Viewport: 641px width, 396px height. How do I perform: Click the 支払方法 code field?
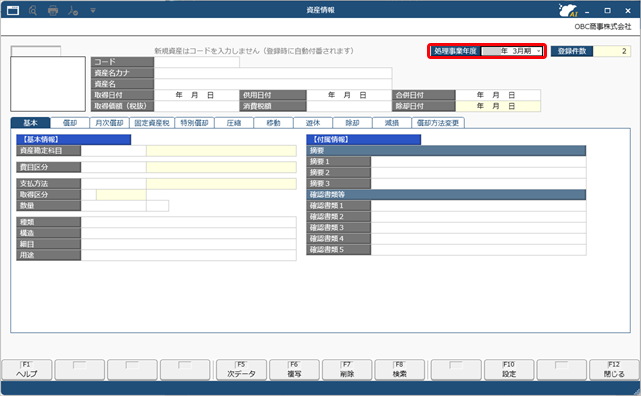(x=113, y=183)
